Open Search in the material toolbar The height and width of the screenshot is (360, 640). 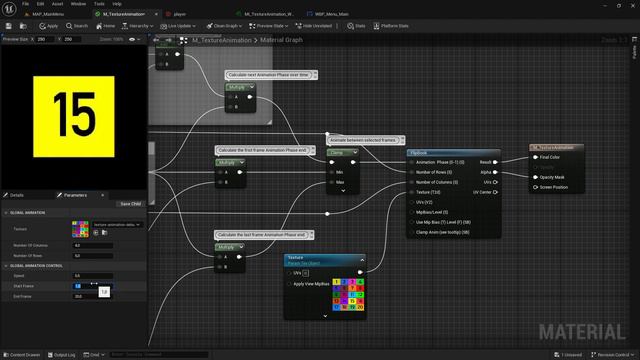tap(77, 26)
